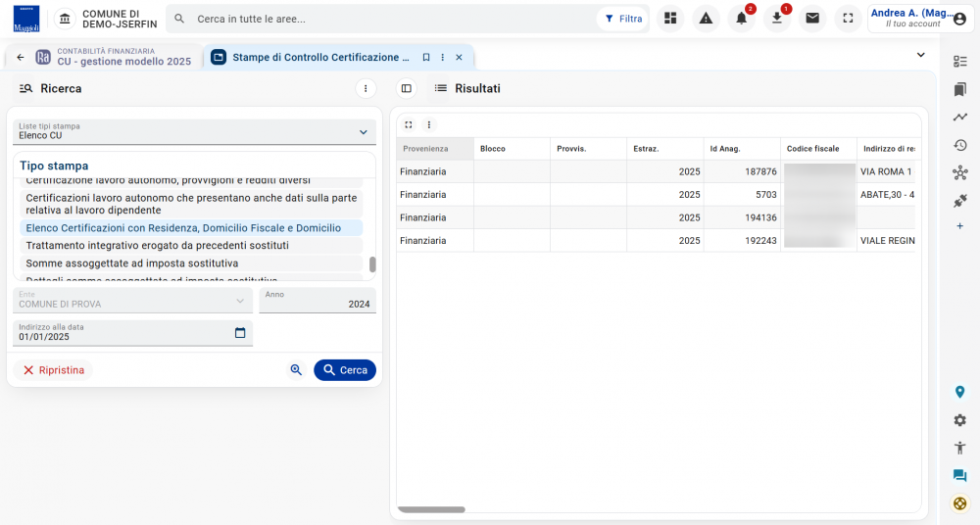Open the task list sidebar icon
This screenshot has height=525, width=980.
click(x=960, y=62)
